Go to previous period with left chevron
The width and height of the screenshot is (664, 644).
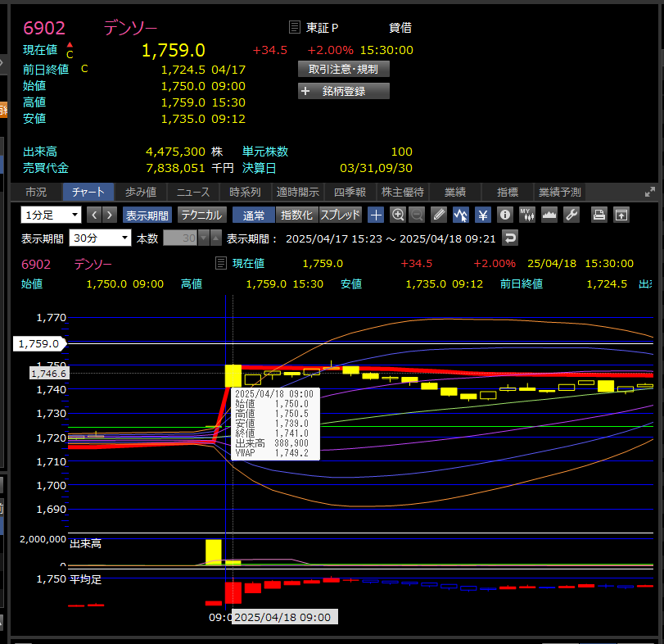point(94,215)
